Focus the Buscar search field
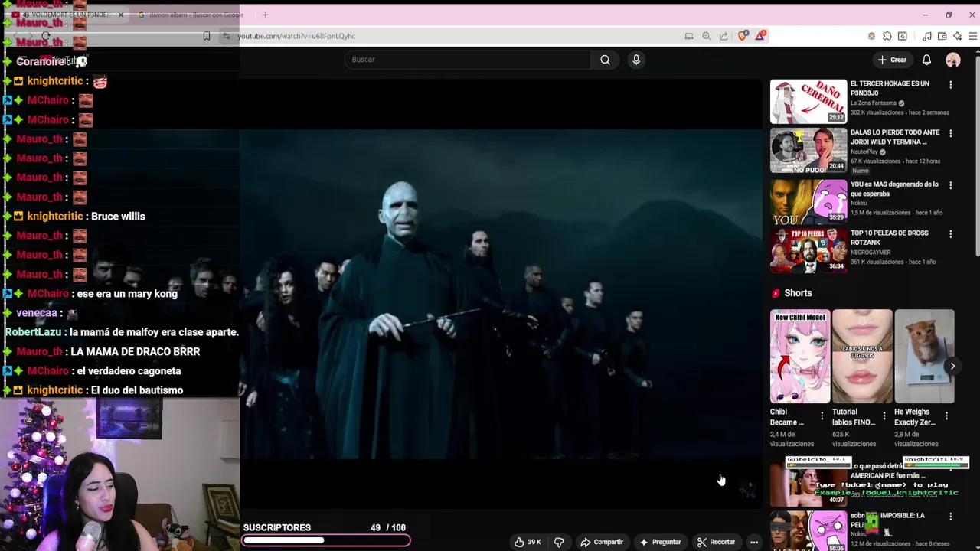Image resolution: width=980 pixels, height=551 pixels. click(x=467, y=60)
